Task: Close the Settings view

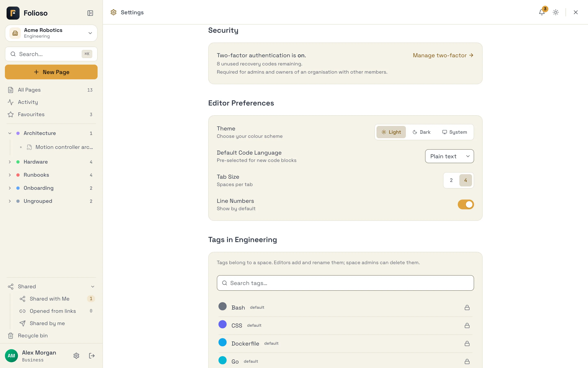Action: pyautogui.click(x=576, y=12)
